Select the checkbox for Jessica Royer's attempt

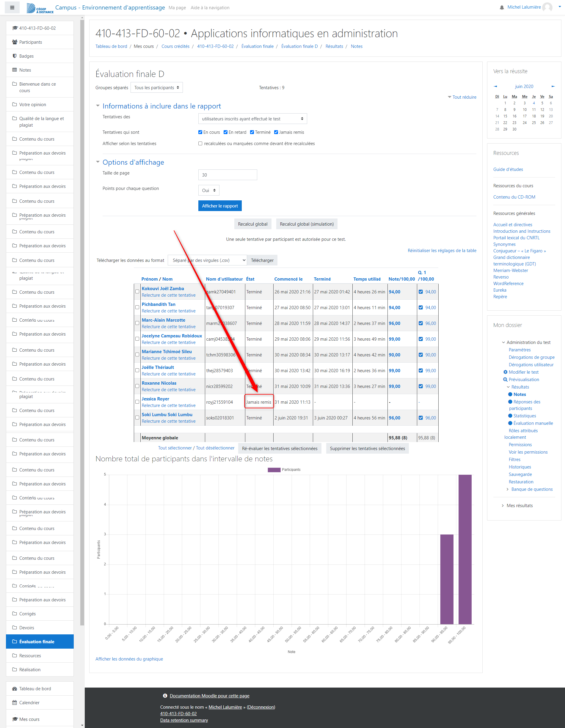[x=137, y=402]
